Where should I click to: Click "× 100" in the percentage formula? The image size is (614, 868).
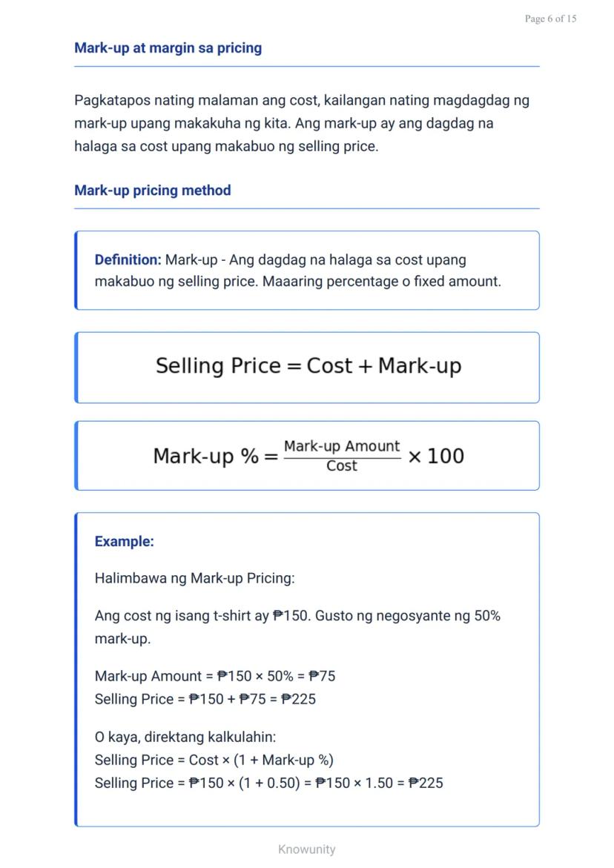[436, 456]
